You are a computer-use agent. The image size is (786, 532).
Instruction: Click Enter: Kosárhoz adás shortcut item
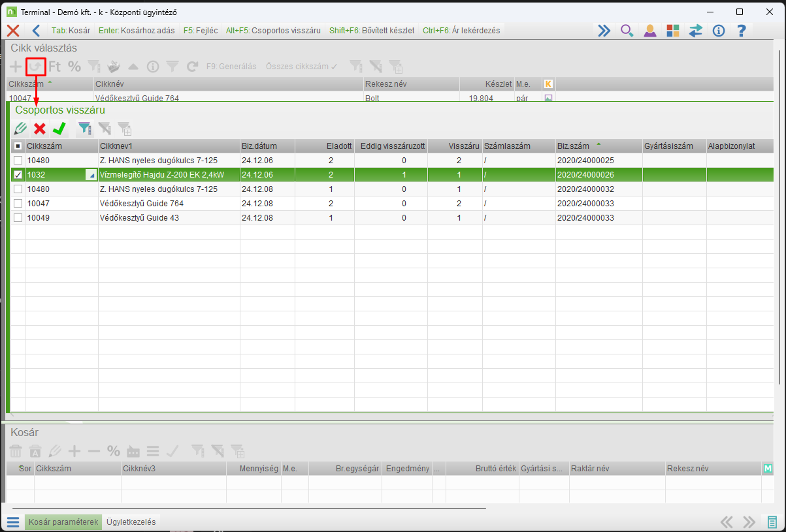pyautogui.click(x=137, y=30)
